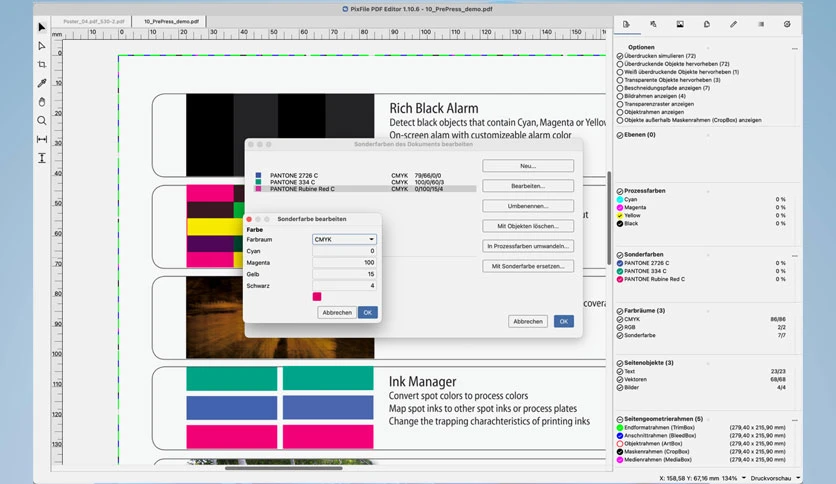Toggle the RGB color space checkbox
This screenshot has height=484, width=836.
click(620, 327)
